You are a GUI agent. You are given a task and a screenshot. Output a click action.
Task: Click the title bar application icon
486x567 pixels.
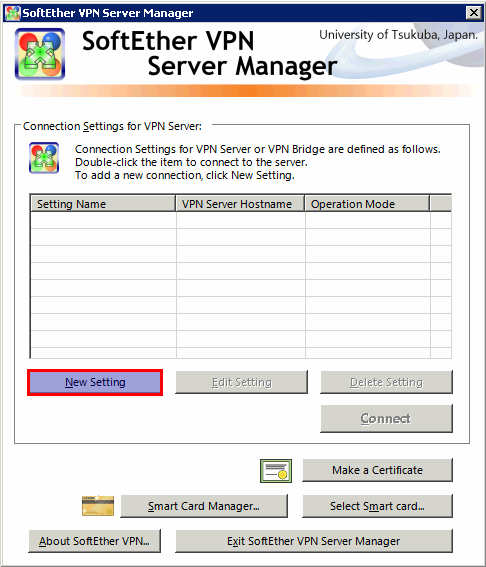click(13, 13)
